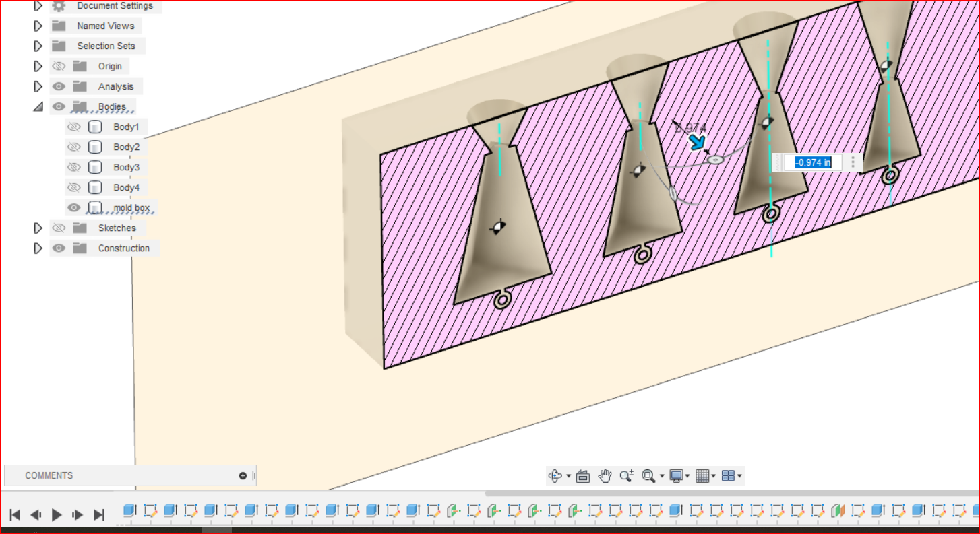980x534 pixels.
Task: Click the Zoom Window icon
Action: (648, 475)
